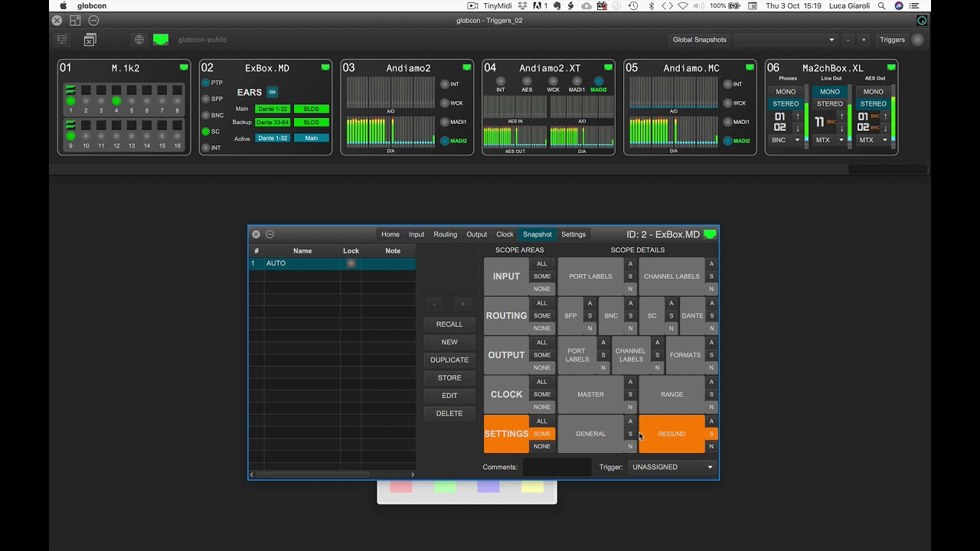Click Phones channel up arrow on Ma2chBox.XL
980x551 pixels.
(797, 116)
